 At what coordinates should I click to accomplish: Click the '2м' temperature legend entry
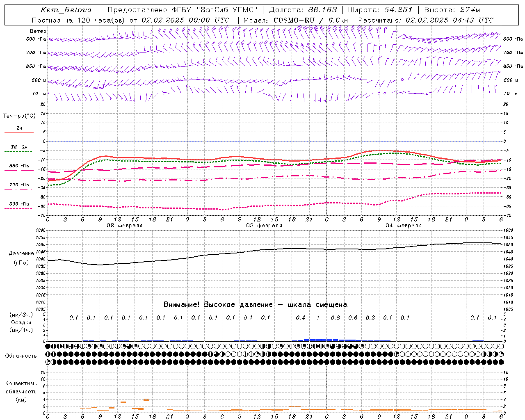point(19,128)
